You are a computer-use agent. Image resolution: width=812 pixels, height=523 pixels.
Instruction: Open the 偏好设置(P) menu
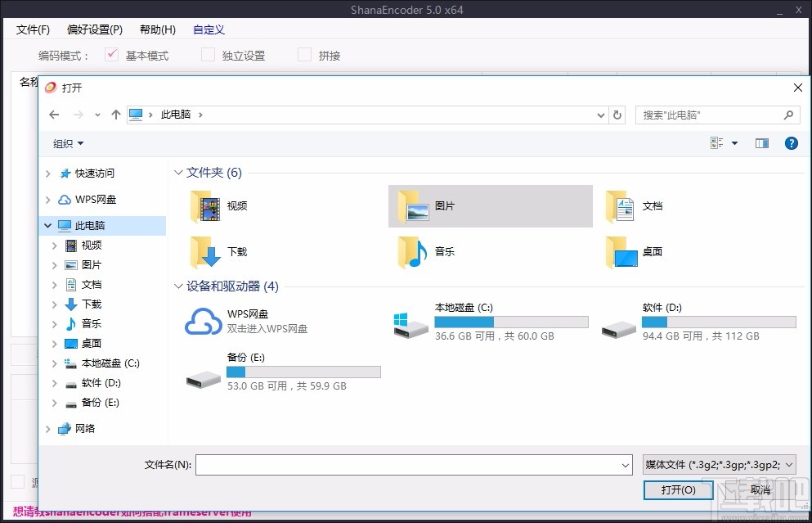point(94,29)
